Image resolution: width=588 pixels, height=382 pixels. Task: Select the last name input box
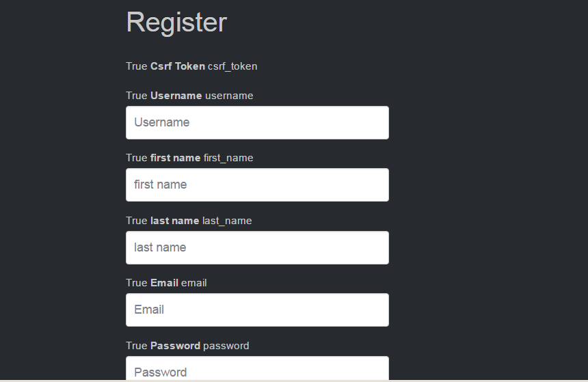257,247
